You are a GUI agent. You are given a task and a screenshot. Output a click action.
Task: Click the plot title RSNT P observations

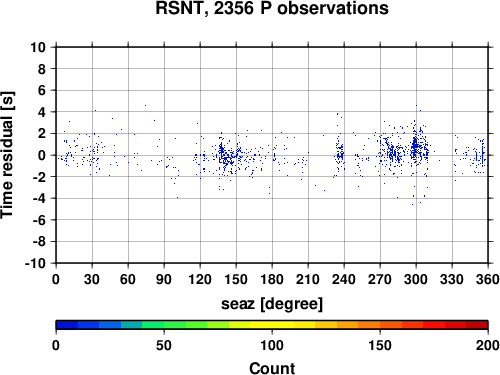[x=272, y=8]
